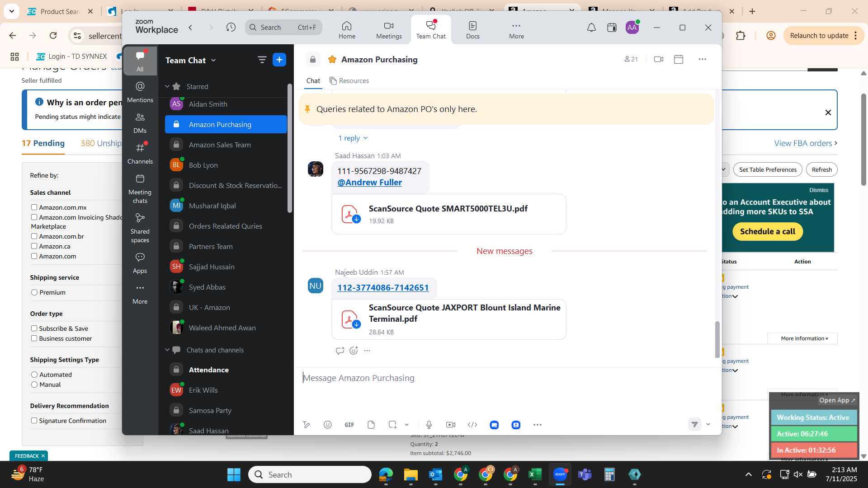Viewport: 868px width, 488px height.
Task: Show Mentions in the Zoom sidebar
Action: click(140, 92)
